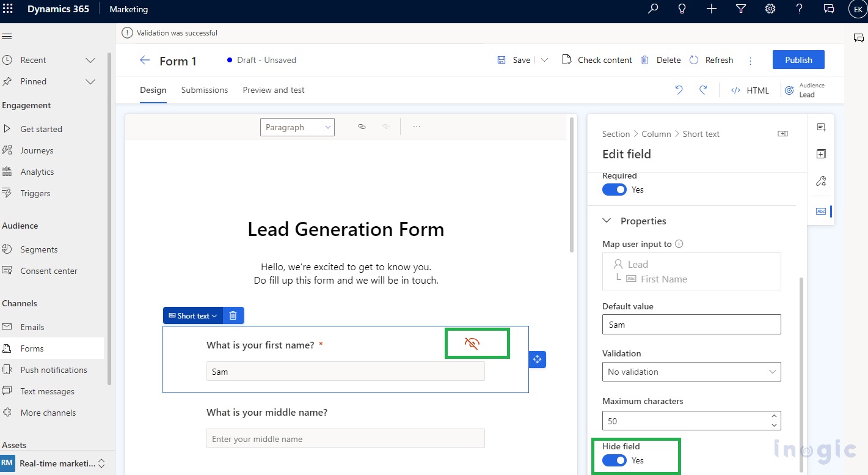Click the Delete button in command bar
The width and height of the screenshot is (868, 475).
pos(660,60)
